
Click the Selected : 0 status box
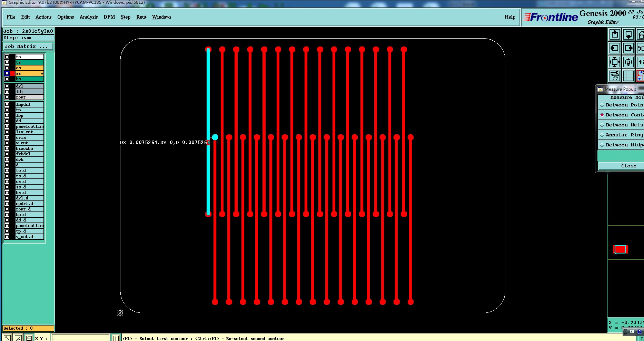pos(28,328)
